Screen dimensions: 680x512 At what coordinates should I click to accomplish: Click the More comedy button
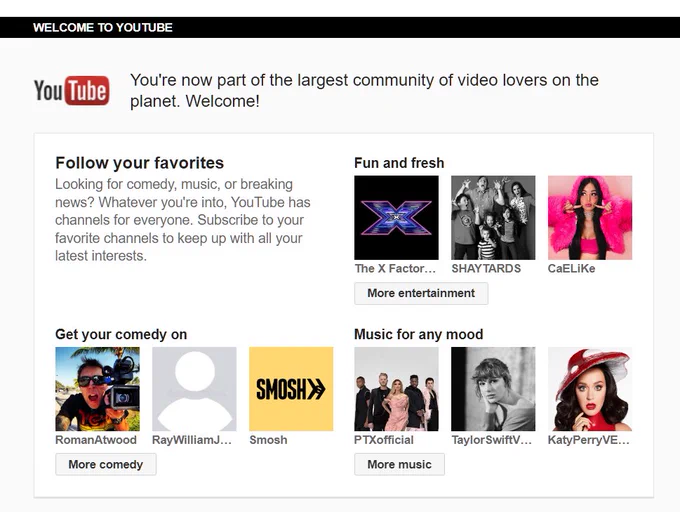pos(106,465)
